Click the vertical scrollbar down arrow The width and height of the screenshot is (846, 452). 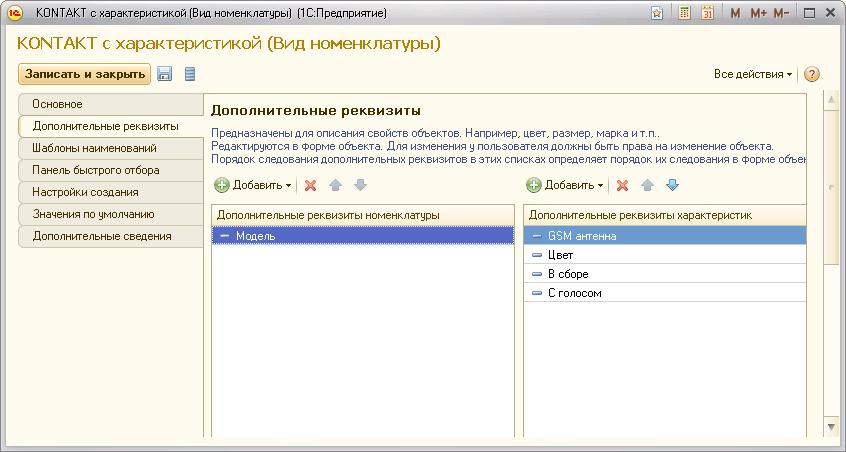[x=830, y=427]
